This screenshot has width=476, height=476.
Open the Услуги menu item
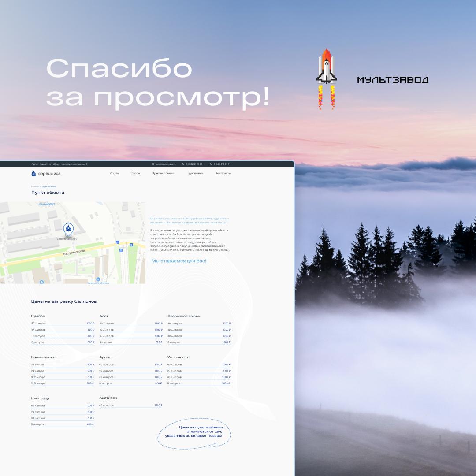coord(114,173)
